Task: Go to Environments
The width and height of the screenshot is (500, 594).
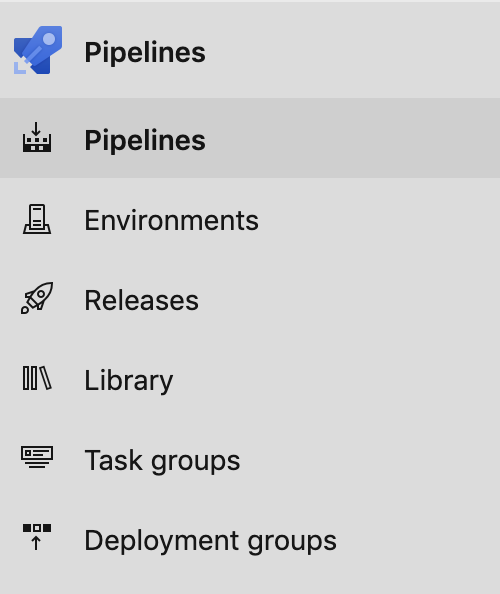Action: tap(250, 220)
